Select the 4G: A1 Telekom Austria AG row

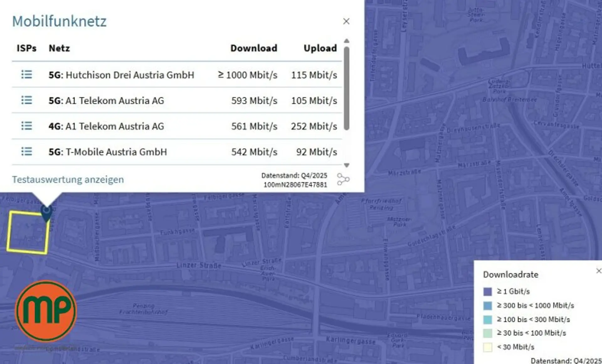pos(177,126)
